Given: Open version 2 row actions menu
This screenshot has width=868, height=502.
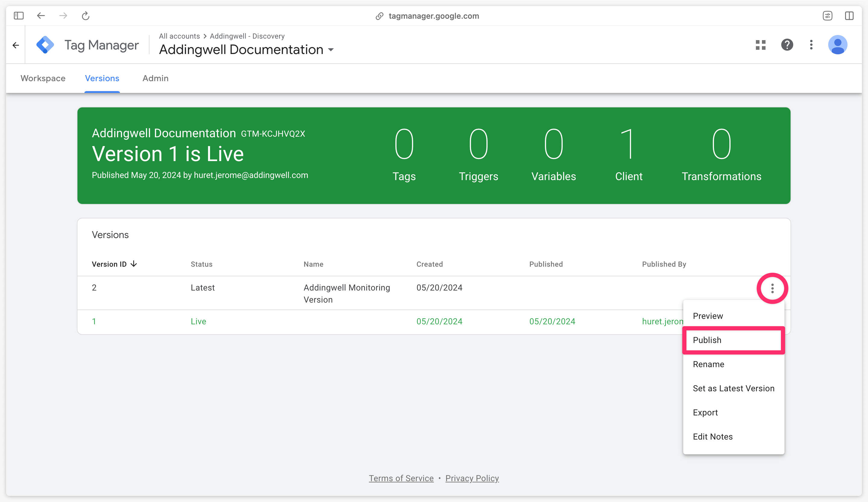Looking at the screenshot, I should 772,288.
